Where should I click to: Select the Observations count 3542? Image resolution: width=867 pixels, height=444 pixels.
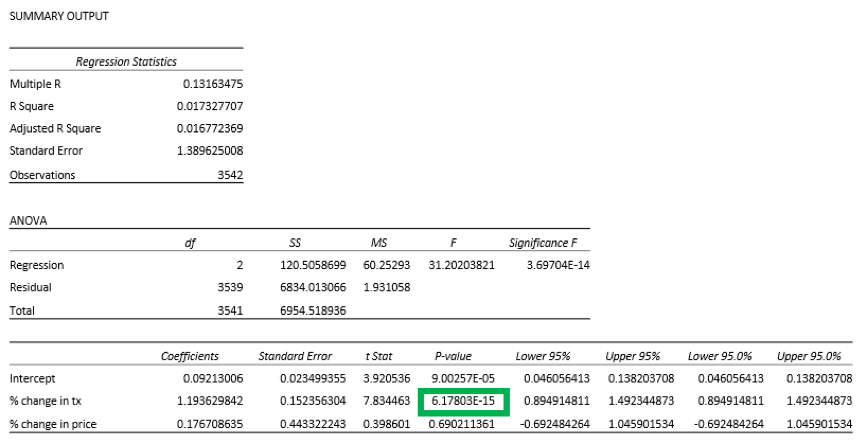coord(230,175)
